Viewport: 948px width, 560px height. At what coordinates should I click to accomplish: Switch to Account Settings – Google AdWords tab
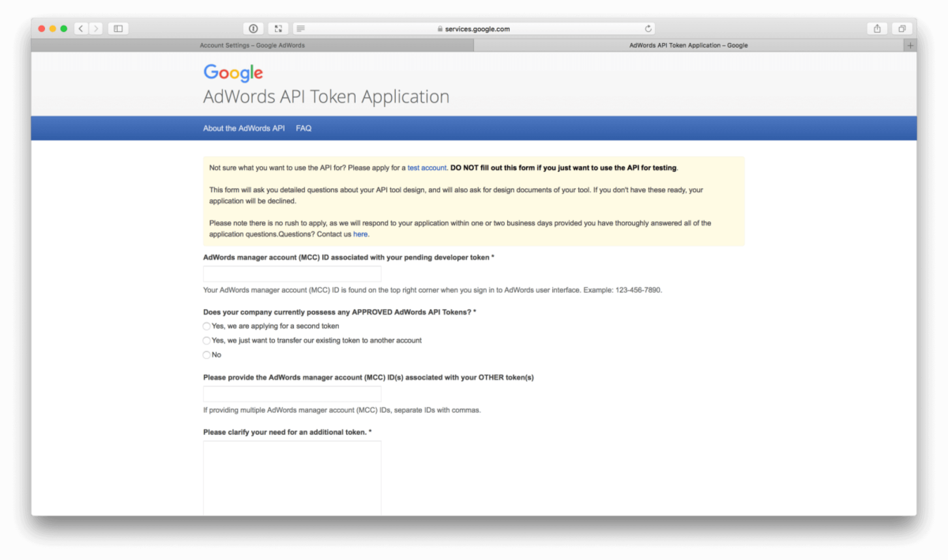coord(252,45)
